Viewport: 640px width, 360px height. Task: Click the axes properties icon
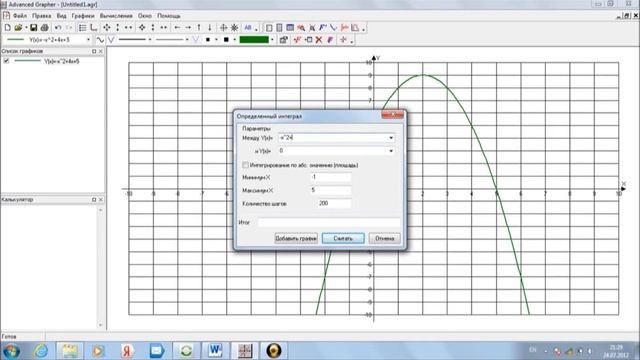click(93, 28)
